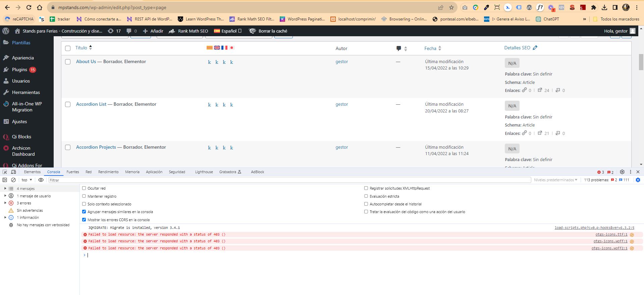This screenshot has height=295, width=644.
Task: Open Apariencia in the WordPress sidebar
Action: [x=23, y=58]
